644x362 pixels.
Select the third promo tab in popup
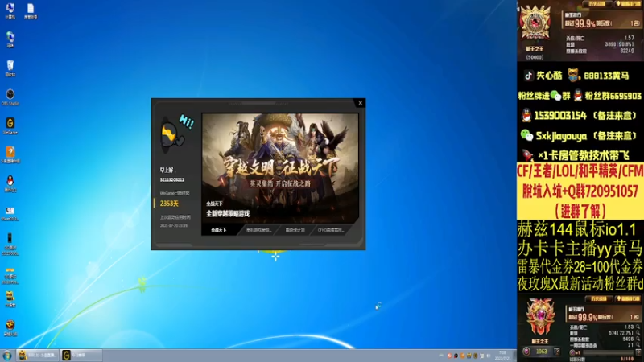(295, 230)
